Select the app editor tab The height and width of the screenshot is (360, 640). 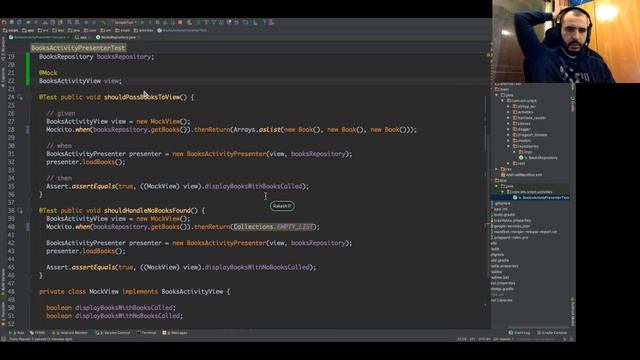pos(82,37)
